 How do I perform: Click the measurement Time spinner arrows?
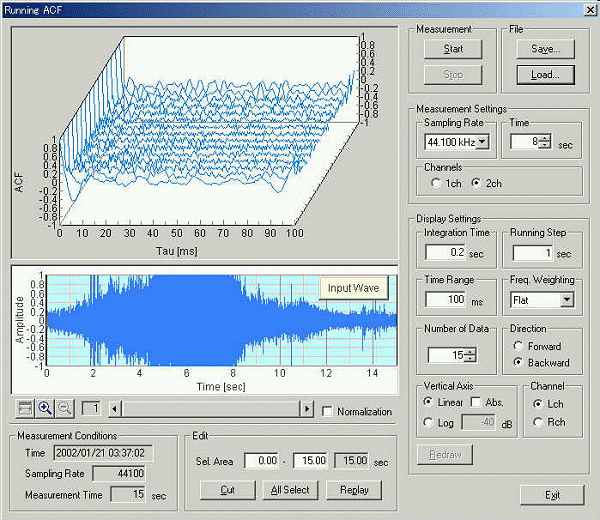coord(545,142)
